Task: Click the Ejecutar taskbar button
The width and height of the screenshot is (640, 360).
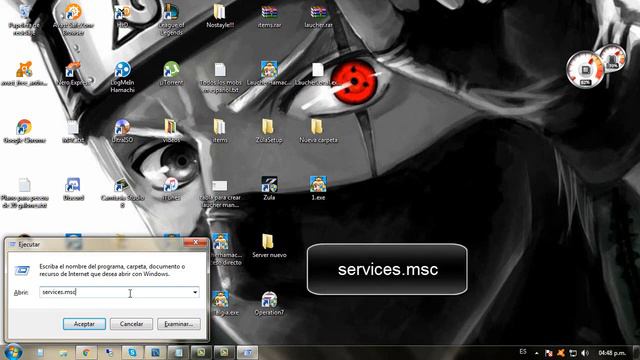Action: [247, 353]
